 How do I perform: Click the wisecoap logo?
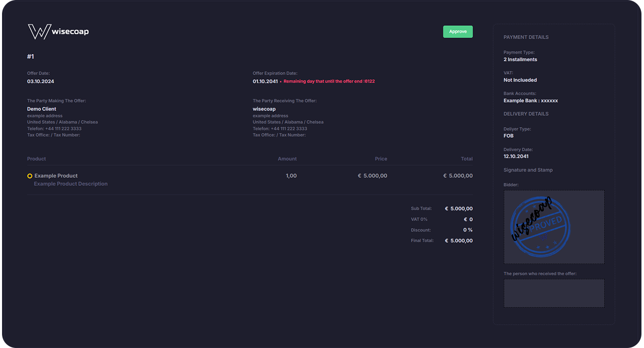(x=58, y=31)
